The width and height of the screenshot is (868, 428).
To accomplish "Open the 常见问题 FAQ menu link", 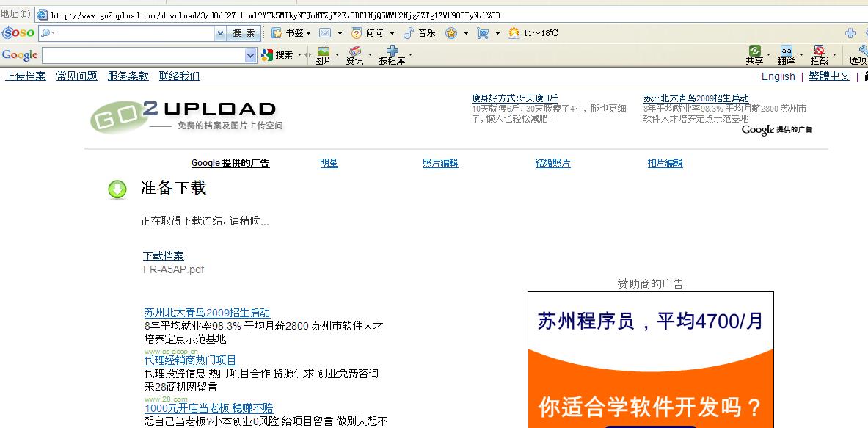I will click(x=76, y=76).
